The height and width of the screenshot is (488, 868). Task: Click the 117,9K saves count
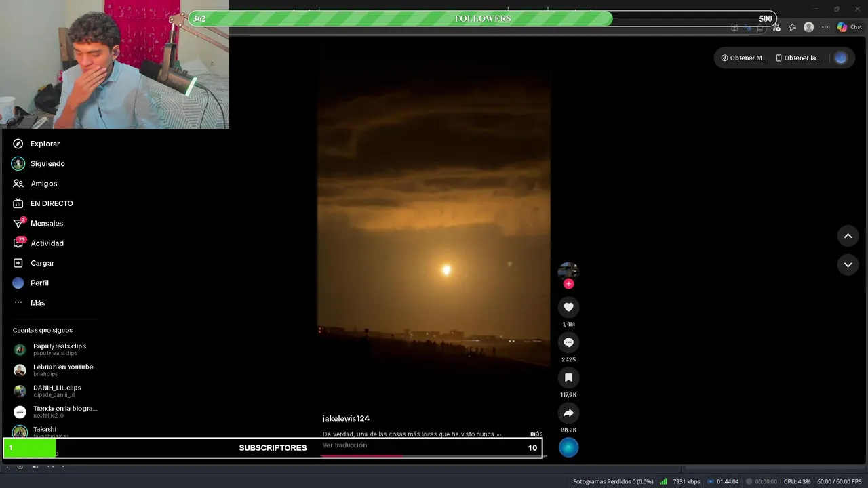click(x=568, y=395)
